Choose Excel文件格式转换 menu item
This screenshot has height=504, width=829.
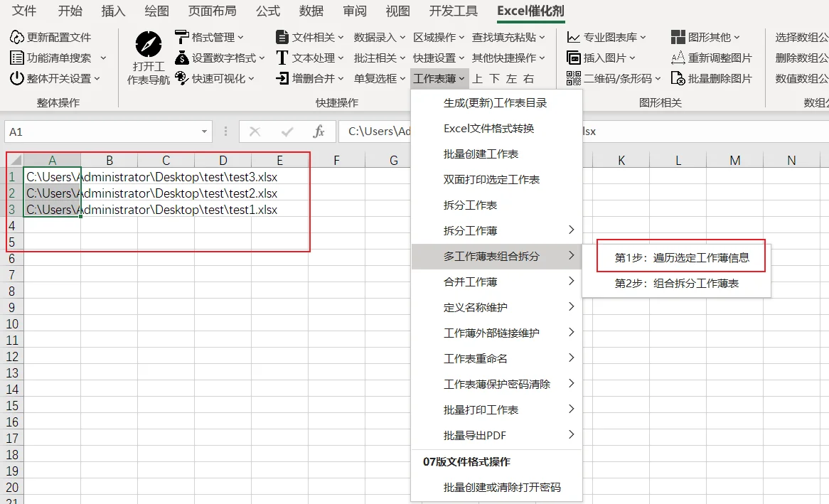point(496,128)
